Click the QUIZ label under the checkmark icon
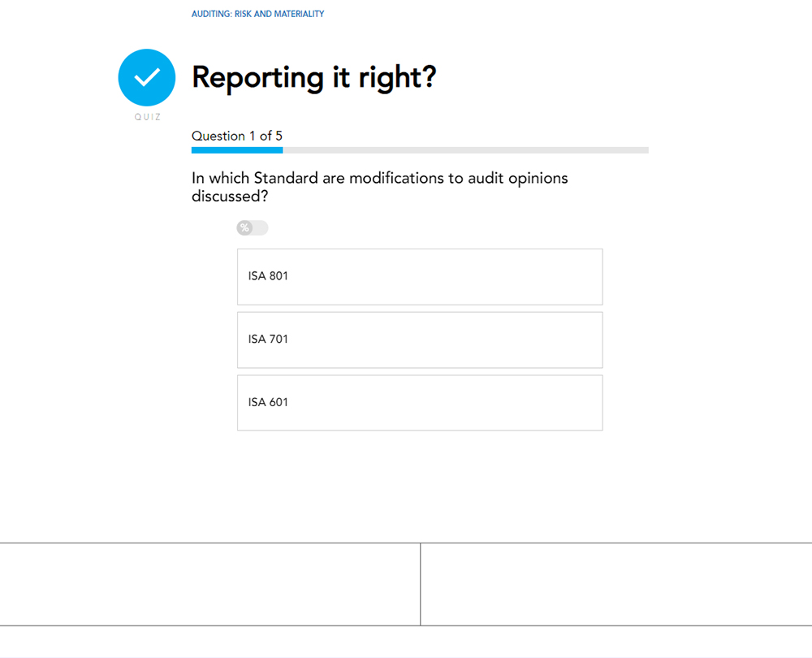The height and width of the screenshot is (658, 812). coord(147,117)
